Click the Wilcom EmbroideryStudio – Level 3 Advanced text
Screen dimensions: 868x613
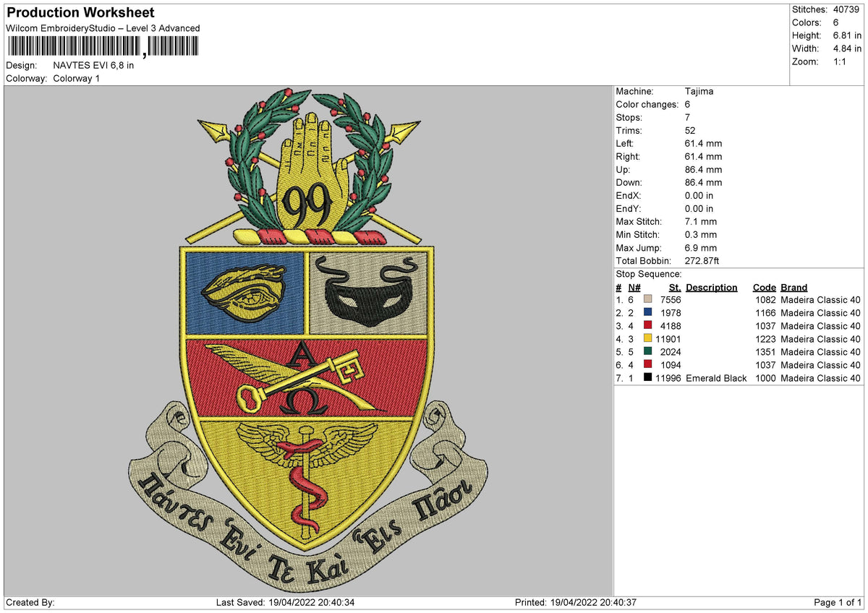click(x=103, y=28)
